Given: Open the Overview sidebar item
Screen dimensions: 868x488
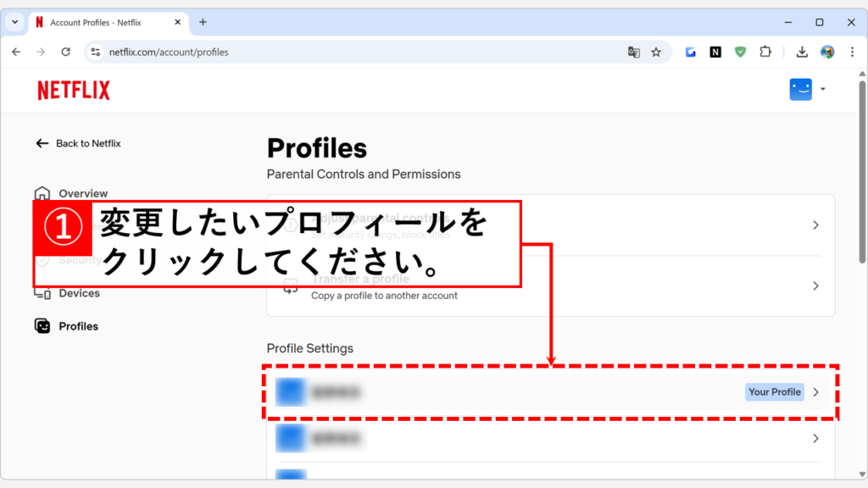Looking at the screenshot, I should (72, 193).
